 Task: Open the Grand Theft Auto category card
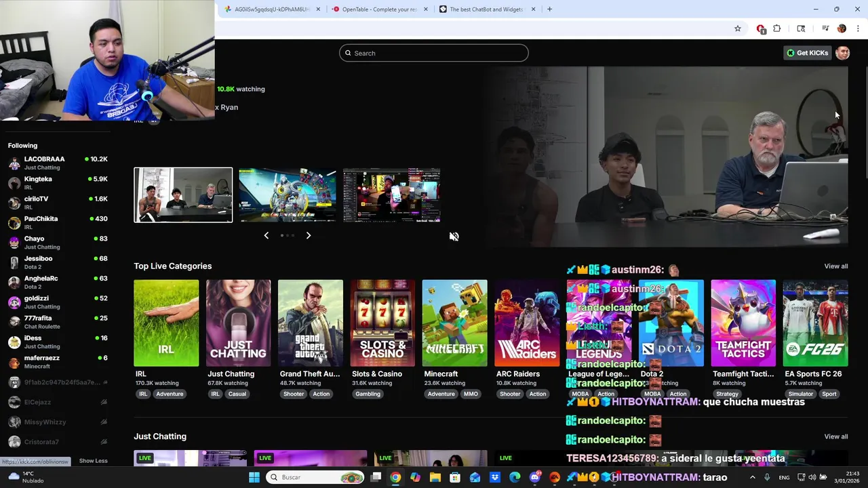pos(311,323)
